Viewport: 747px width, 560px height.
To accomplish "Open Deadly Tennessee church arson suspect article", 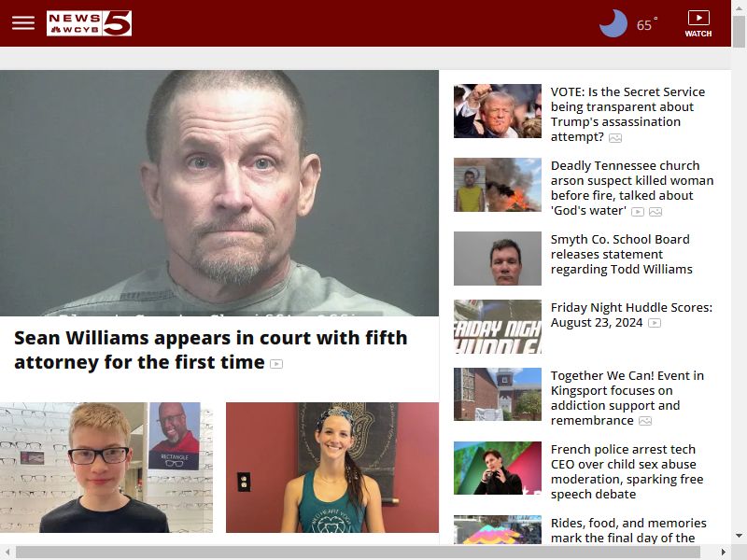I will coord(632,189).
